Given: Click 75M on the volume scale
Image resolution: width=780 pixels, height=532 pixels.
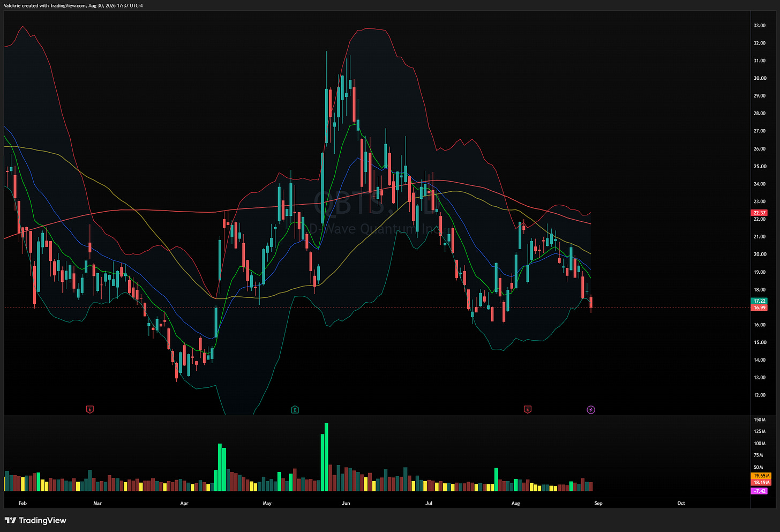Looking at the screenshot, I should (x=759, y=455).
